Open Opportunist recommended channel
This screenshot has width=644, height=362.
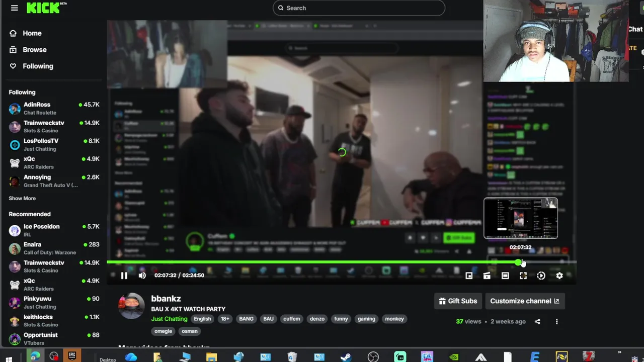tap(54, 339)
